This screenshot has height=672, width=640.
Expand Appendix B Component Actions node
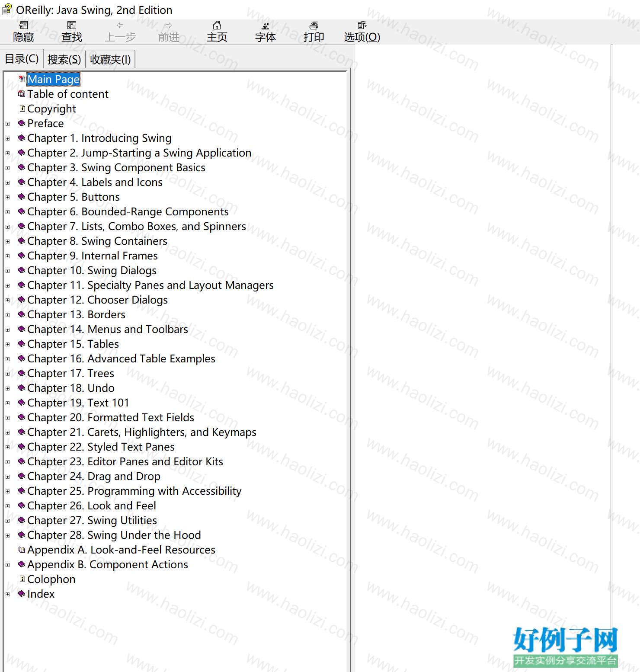7,565
